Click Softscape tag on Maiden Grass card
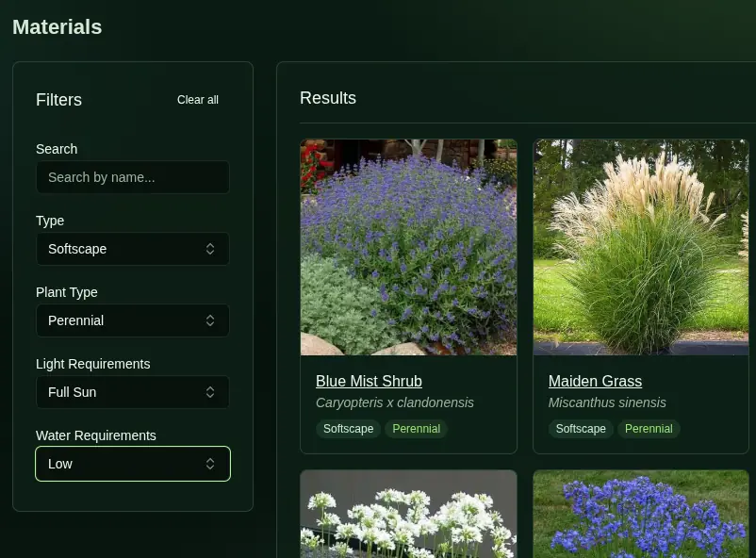 coord(581,429)
